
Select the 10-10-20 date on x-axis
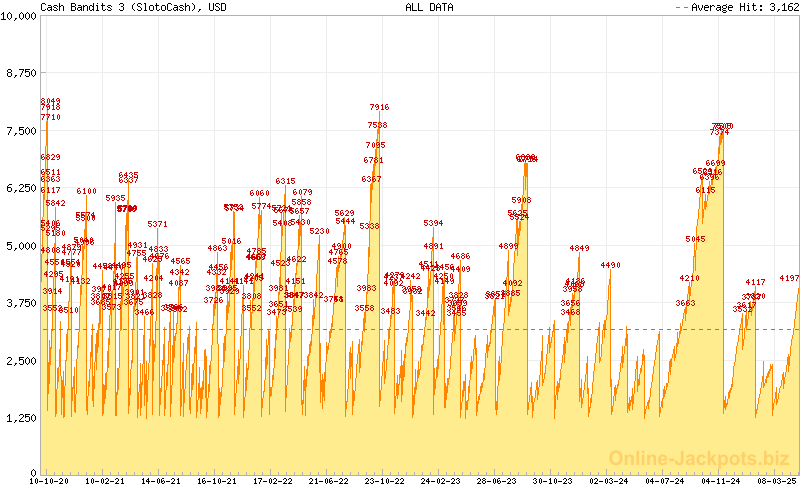pyautogui.click(x=49, y=482)
